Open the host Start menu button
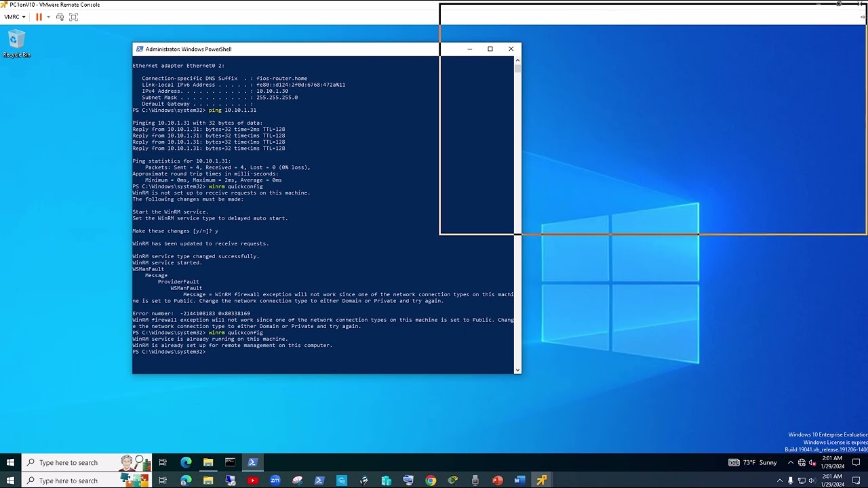This screenshot has width=868, height=488. (10, 481)
